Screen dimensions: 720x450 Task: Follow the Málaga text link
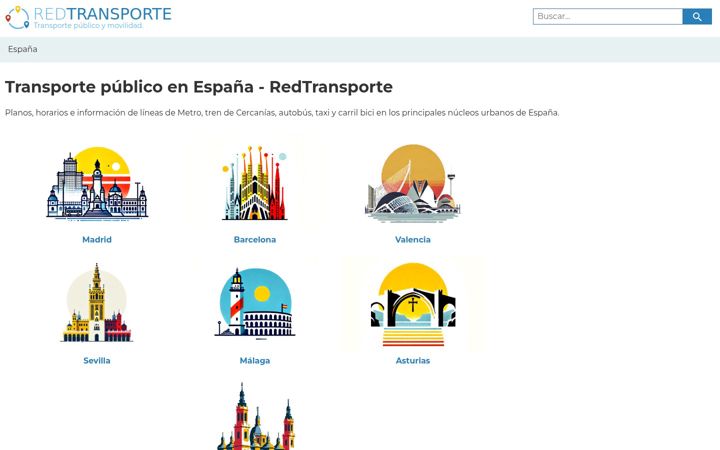pos(255,360)
